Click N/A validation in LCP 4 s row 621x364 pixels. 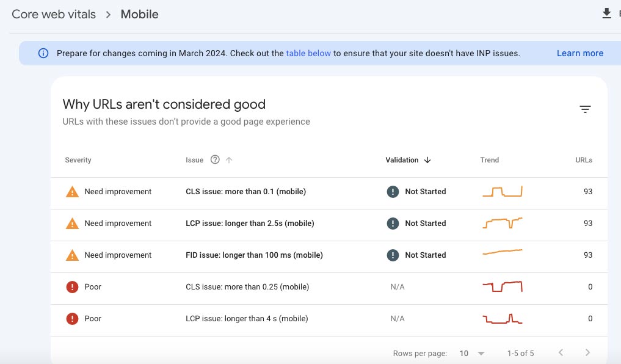[x=398, y=318]
